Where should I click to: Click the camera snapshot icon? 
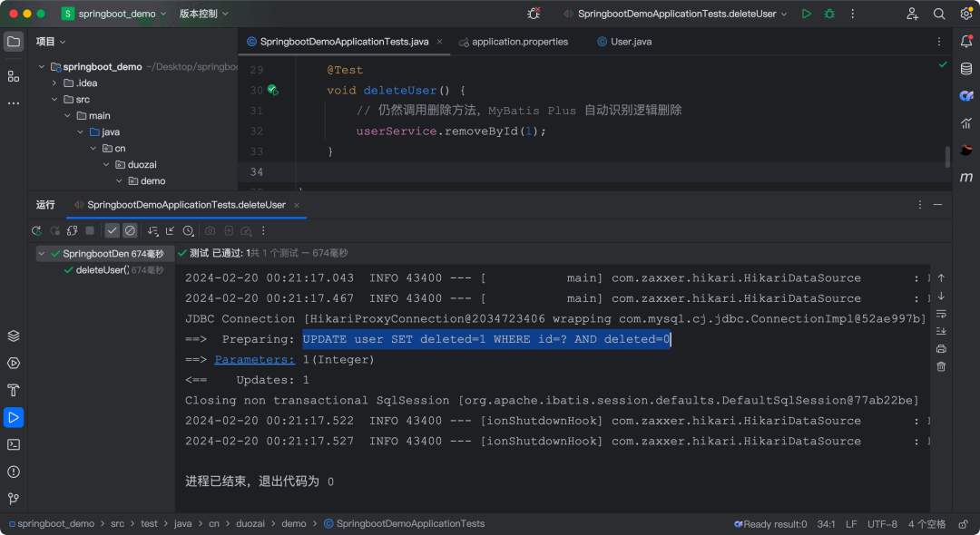click(x=210, y=231)
